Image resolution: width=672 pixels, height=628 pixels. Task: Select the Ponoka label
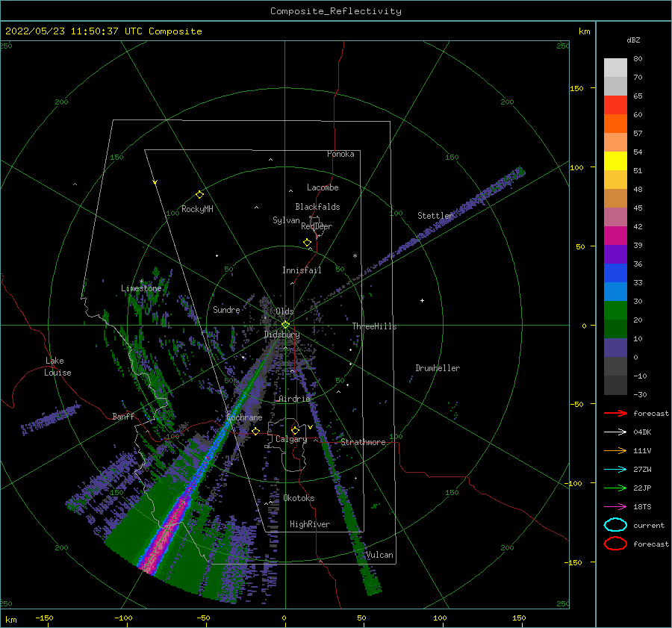coord(340,154)
